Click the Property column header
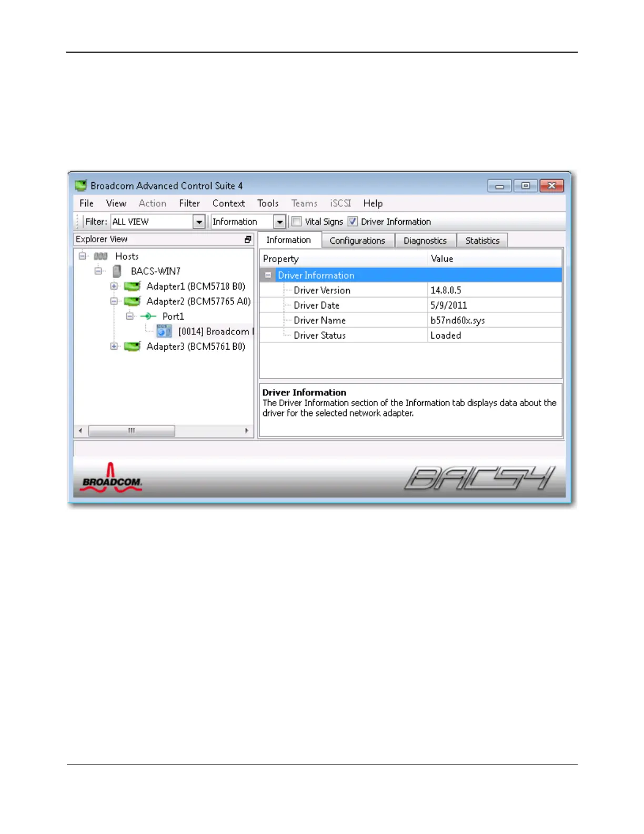Viewport: 644px width, 834px height. point(343,259)
